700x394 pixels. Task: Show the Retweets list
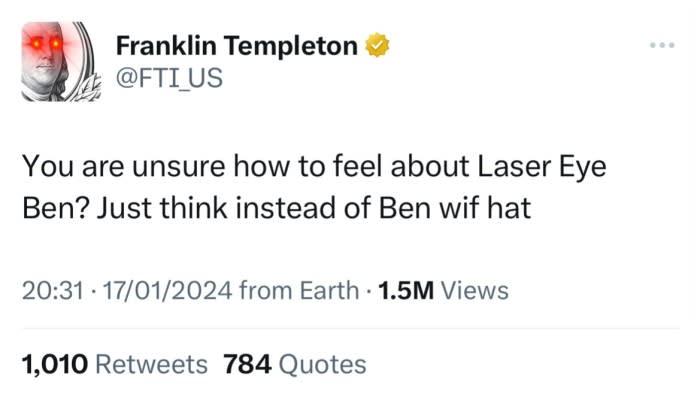click(x=151, y=365)
